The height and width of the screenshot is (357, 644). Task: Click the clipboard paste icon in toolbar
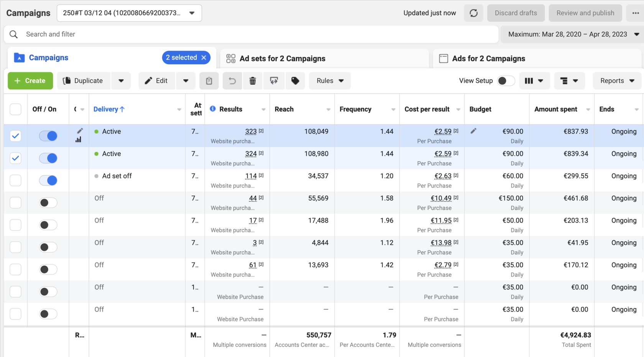pos(209,81)
